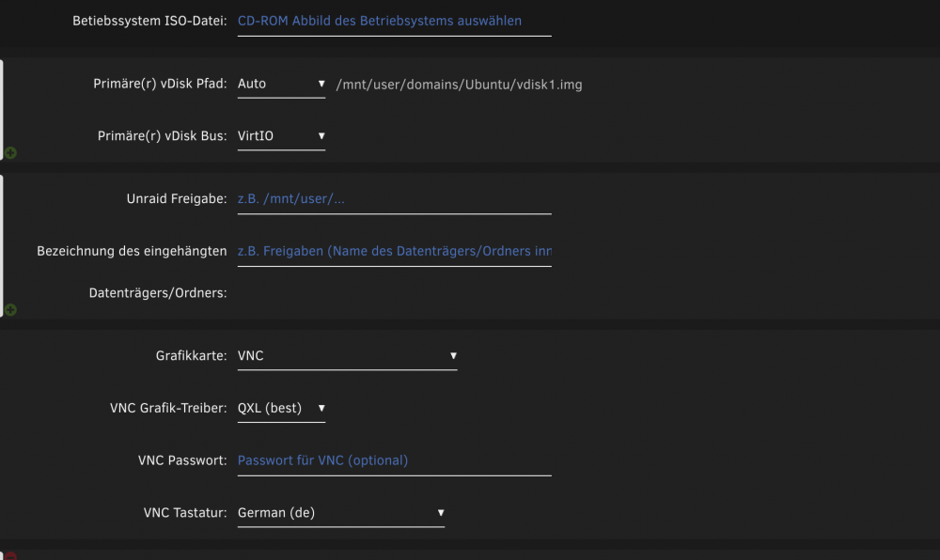The height and width of the screenshot is (560, 940).
Task: Click the label "VNC Tastatur:"
Action: click(x=185, y=513)
